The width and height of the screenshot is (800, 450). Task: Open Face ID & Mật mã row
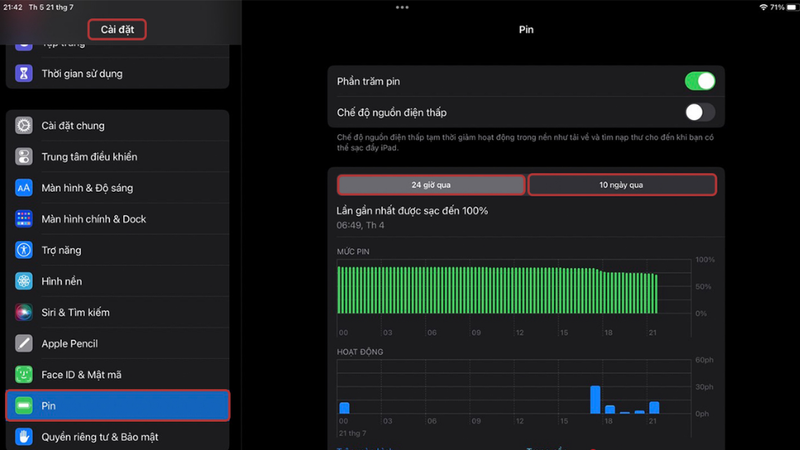tap(117, 374)
